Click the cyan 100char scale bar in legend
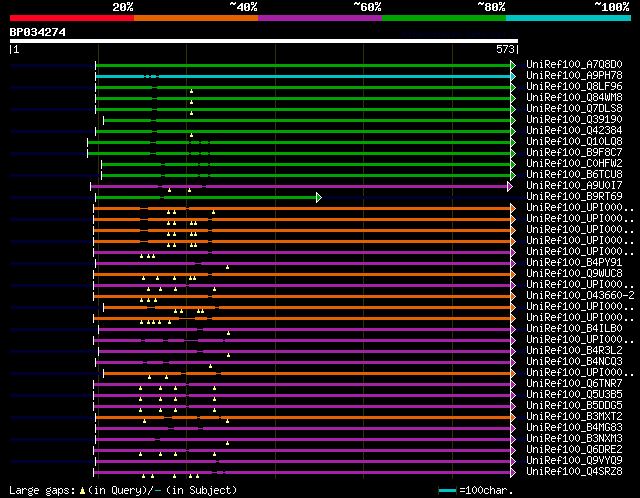This screenshot has height=498, width=640. point(447,490)
